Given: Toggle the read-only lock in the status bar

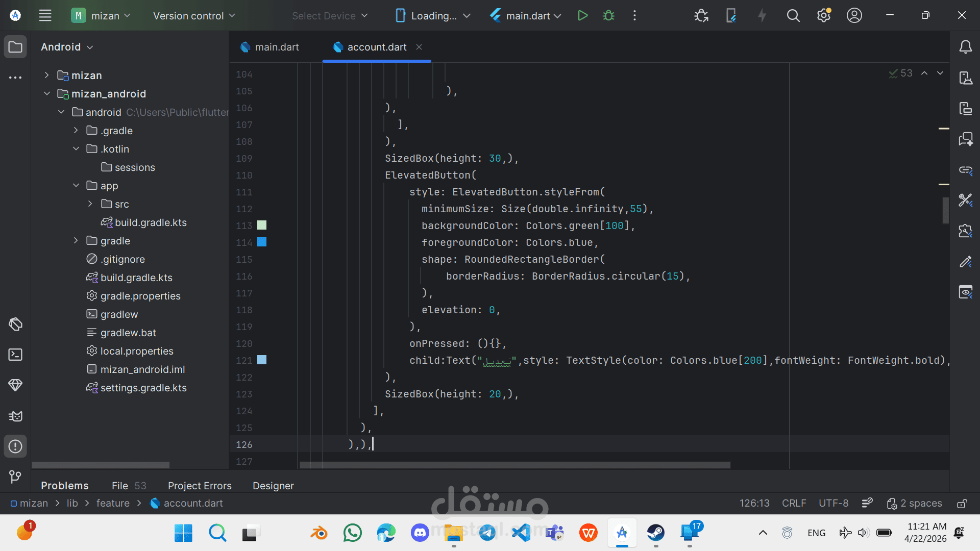Looking at the screenshot, I should tap(962, 504).
